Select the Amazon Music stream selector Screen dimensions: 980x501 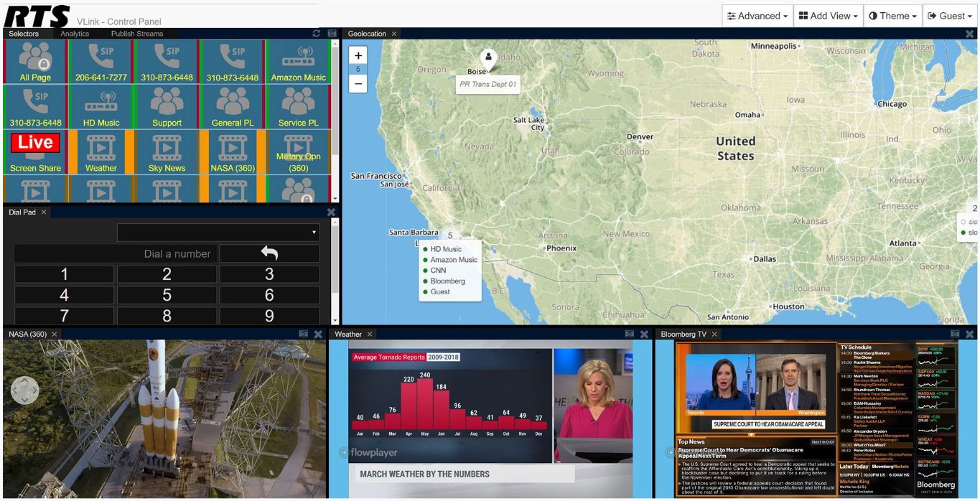[298, 62]
